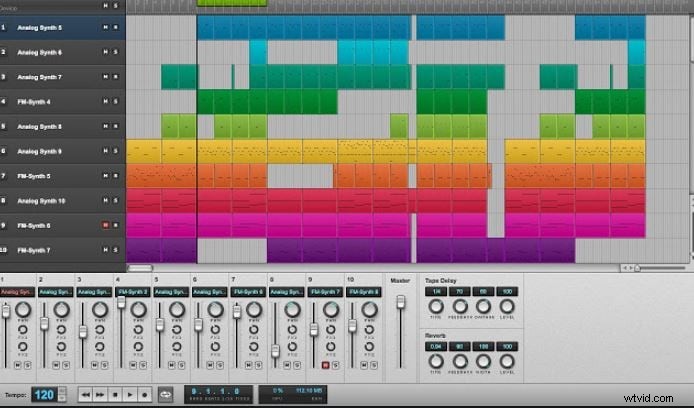Screen dimensions: 694x408
Task: Click the Tape Delay Time knob
Action: click(436, 306)
